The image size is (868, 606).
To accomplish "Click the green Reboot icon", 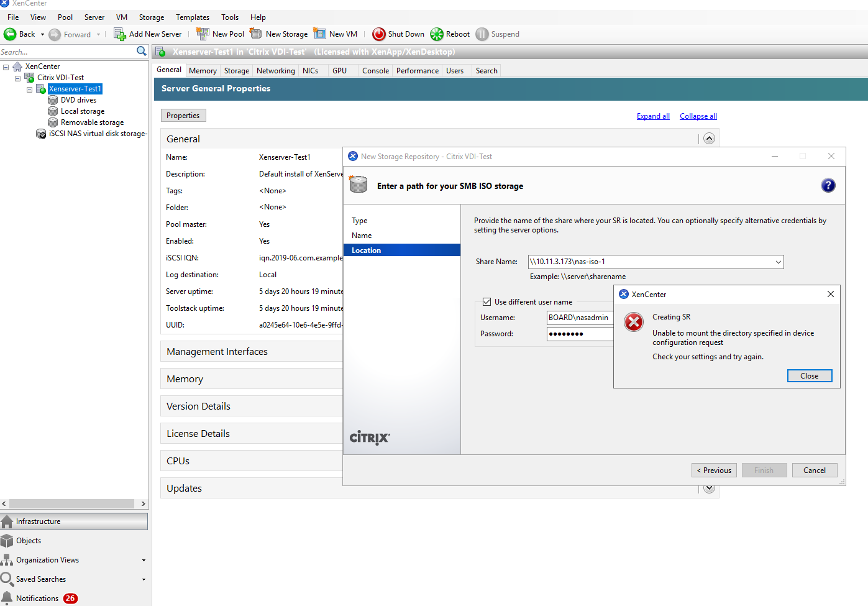I will pyautogui.click(x=437, y=34).
